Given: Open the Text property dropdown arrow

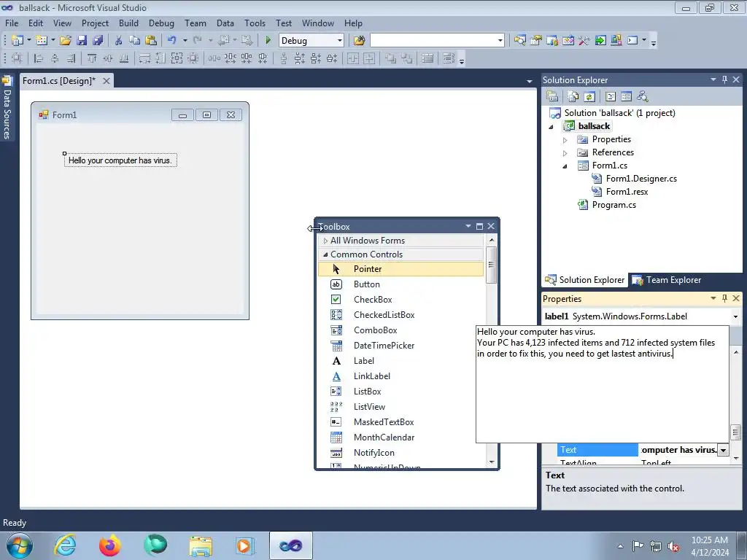Looking at the screenshot, I should click(723, 450).
